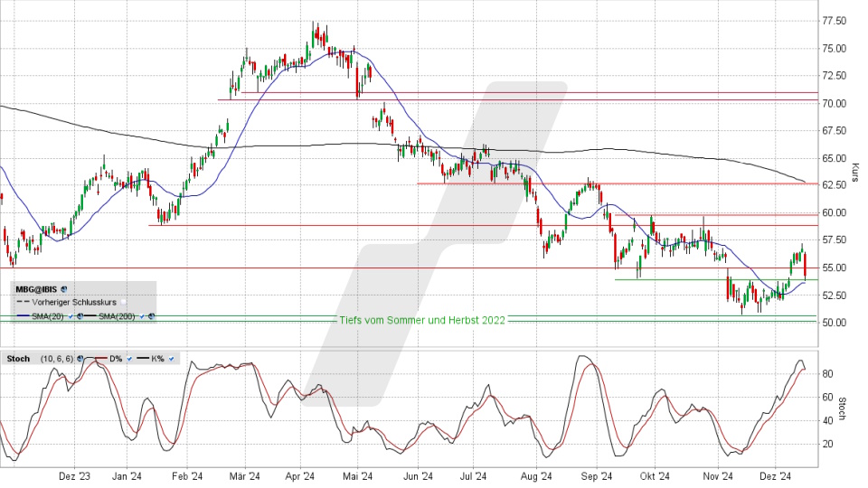Image resolution: width=868 pixels, height=488 pixels.
Task: Click the Aug '24 date label
Action: 536,476
